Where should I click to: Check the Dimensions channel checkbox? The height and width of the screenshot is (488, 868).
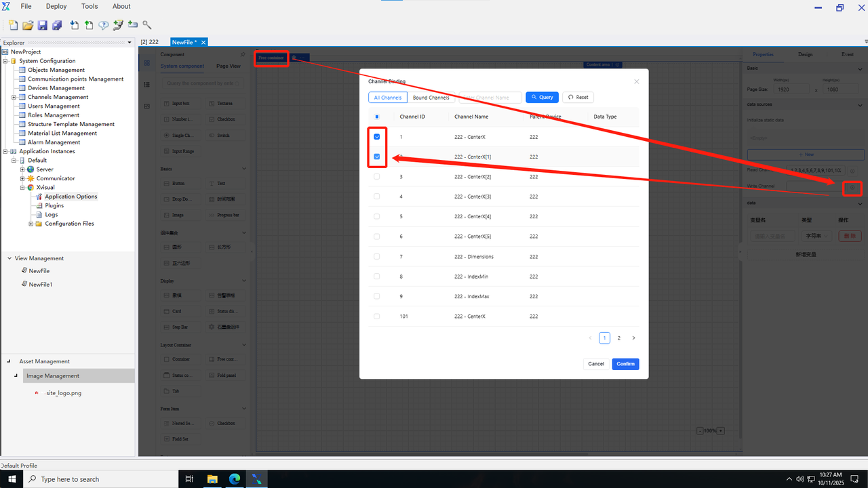click(x=377, y=257)
